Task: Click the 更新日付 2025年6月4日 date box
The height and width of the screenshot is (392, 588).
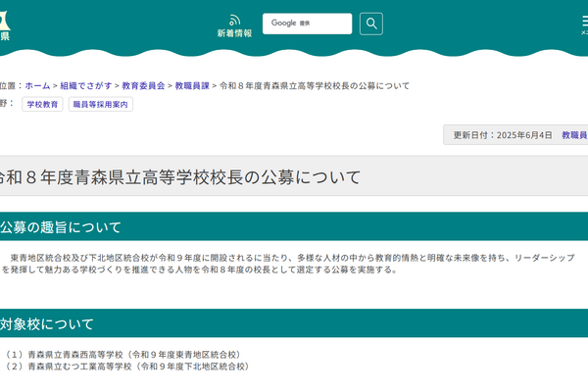Action: click(x=500, y=135)
